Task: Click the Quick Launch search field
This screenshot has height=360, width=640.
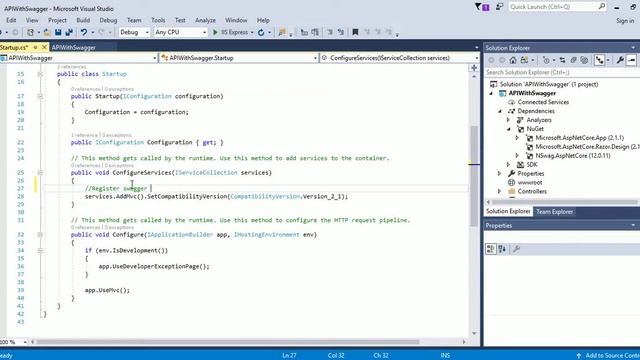Action: pos(557,7)
